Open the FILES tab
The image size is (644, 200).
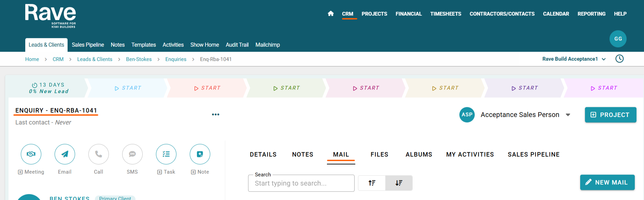click(x=379, y=155)
